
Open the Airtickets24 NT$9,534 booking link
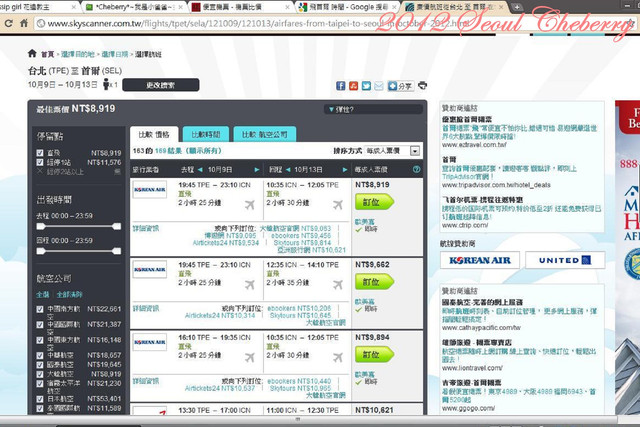point(226,243)
